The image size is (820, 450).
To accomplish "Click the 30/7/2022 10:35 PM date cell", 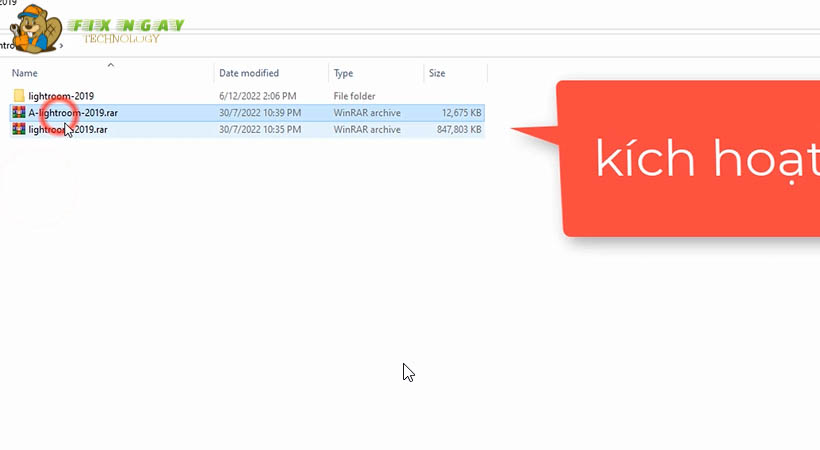I will [261, 130].
